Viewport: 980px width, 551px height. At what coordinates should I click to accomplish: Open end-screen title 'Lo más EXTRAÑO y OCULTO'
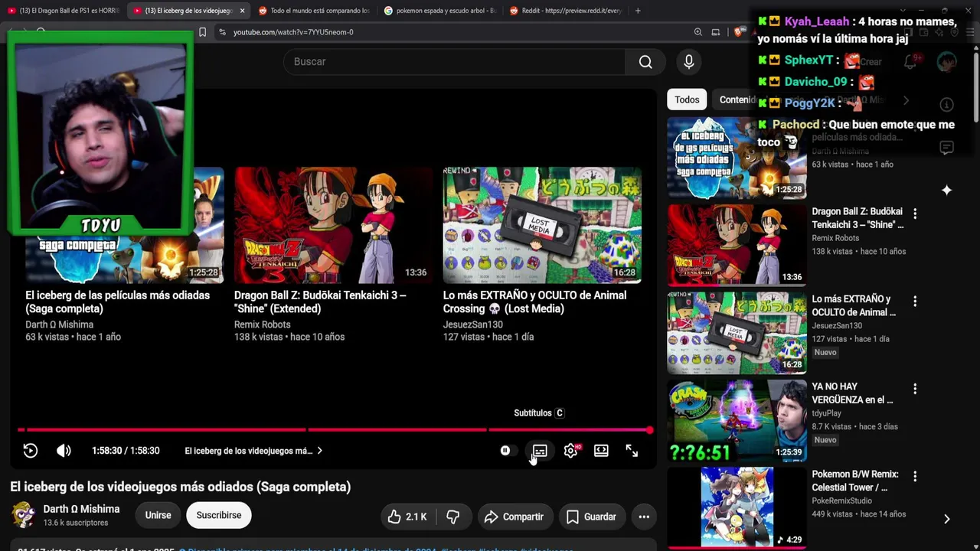coord(534,302)
